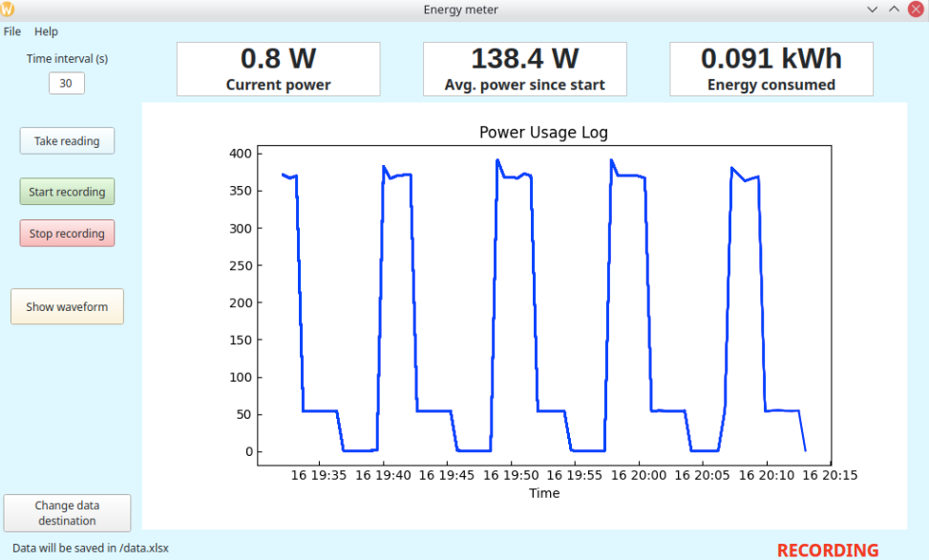
Task: Open the File menu
Action: click(11, 31)
